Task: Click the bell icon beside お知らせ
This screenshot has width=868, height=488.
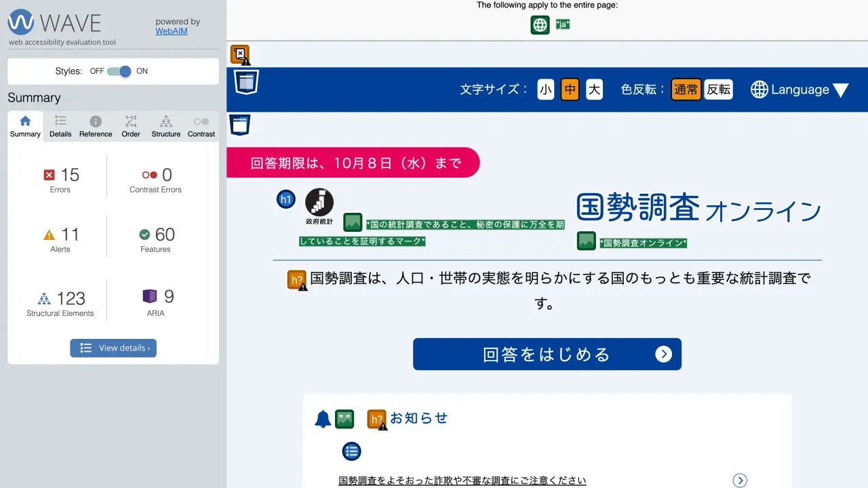Action: pyautogui.click(x=323, y=418)
